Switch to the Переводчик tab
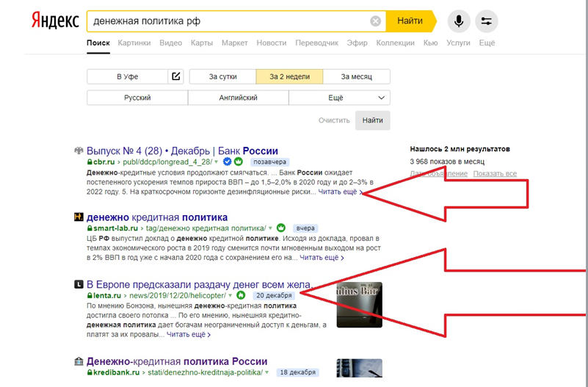The width and height of the screenshot is (588, 387). point(317,43)
